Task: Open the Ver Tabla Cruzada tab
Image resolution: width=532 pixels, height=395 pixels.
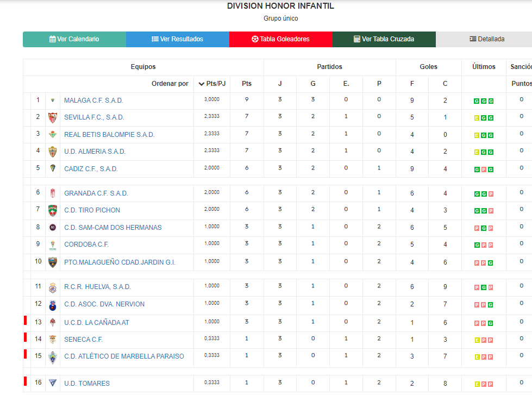Action: (x=384, y=39)
